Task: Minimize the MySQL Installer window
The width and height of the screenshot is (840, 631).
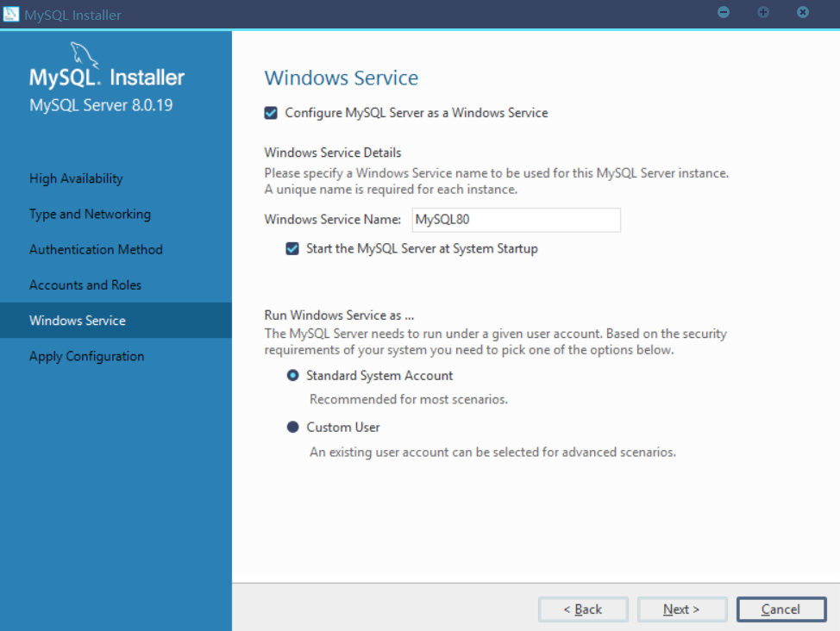Action: (x=724, y=12)
